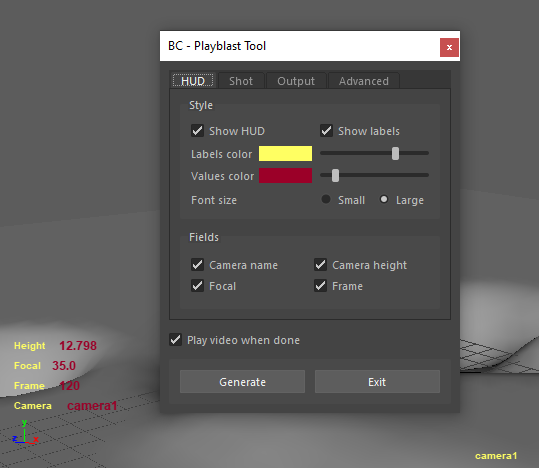Click the Exit button

(x=377, y=382)
